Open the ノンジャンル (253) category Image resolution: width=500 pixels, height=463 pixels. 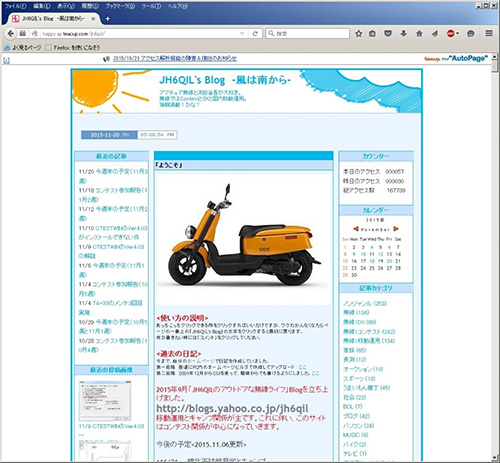365,303
